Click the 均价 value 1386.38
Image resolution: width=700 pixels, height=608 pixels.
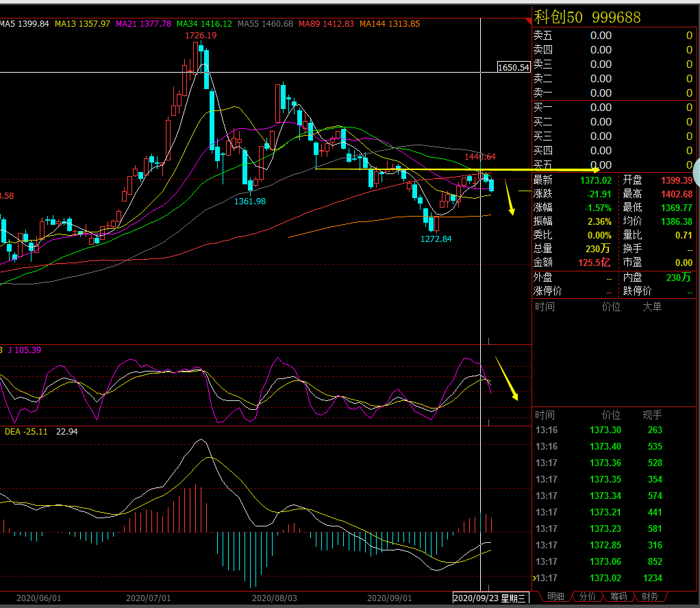coord(677,221)
